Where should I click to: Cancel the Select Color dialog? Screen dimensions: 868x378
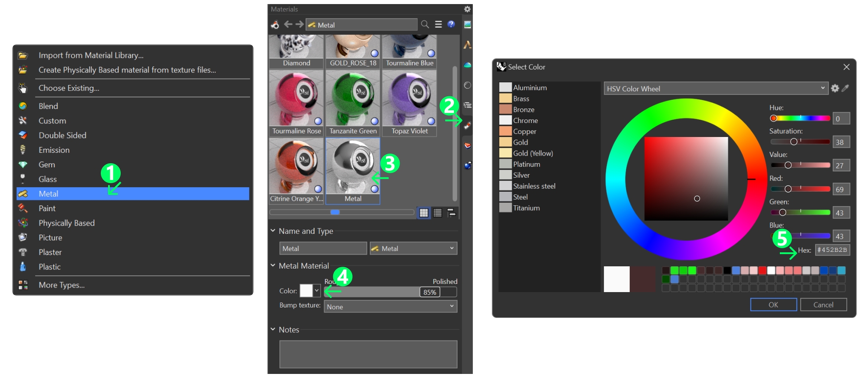[x=823, y=305]
